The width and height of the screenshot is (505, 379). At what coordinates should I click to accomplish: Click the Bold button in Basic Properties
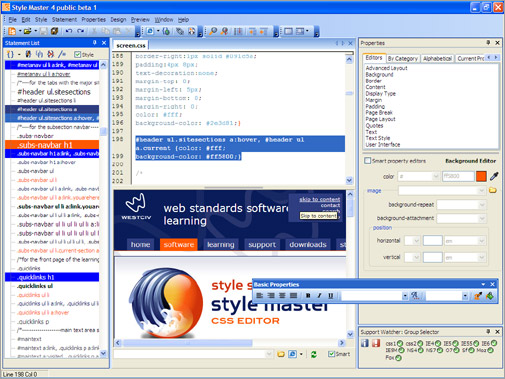(308, 295)
